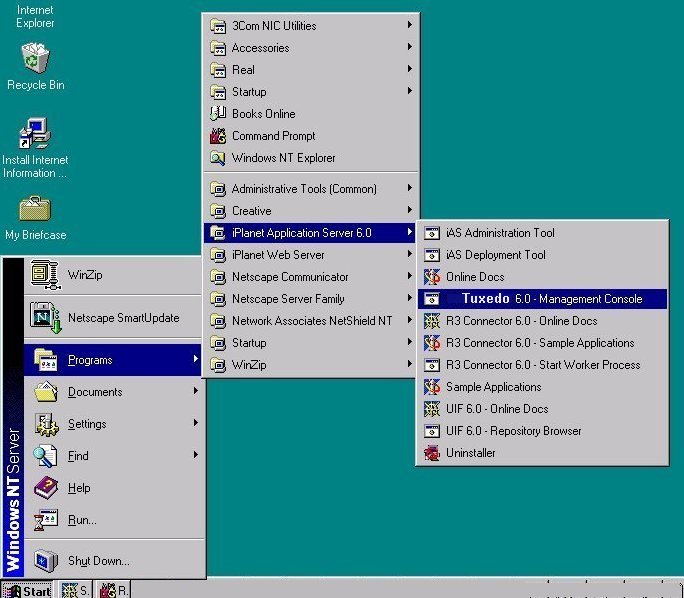Expand the Netscape Server Family submenu arrow

410,298
